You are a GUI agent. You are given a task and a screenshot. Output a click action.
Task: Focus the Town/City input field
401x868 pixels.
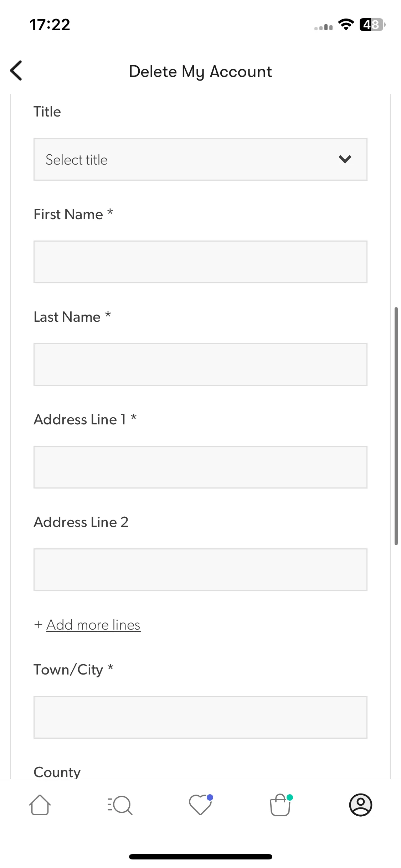[200, 717]
